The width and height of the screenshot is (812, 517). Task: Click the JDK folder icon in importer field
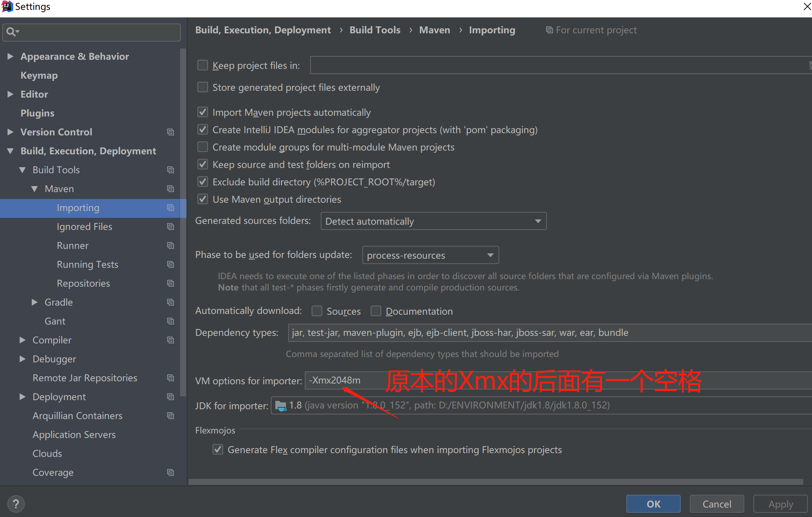point(280,406)
